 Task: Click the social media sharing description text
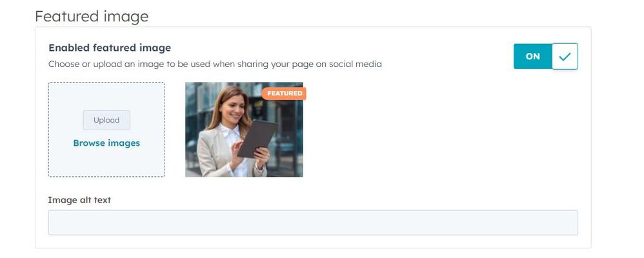pos(215,64)
